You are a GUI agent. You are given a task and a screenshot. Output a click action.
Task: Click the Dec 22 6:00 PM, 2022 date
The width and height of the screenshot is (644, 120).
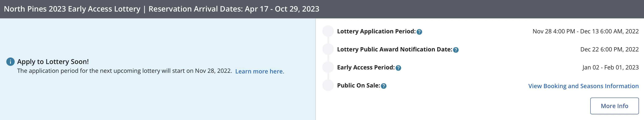coord(609,49)
